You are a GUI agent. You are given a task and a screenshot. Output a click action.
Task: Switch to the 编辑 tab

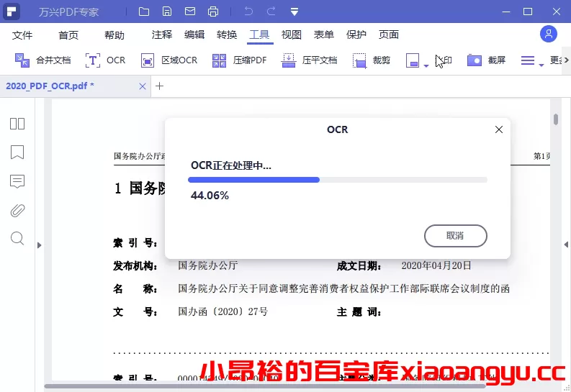click(x=194, y=35)
